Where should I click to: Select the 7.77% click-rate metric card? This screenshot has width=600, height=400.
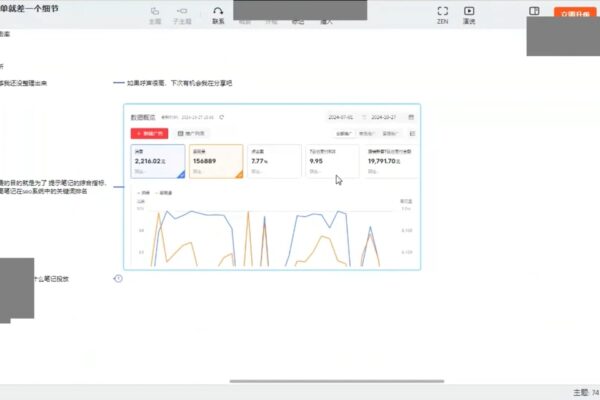pyautogui.click(x=274, y=161)
